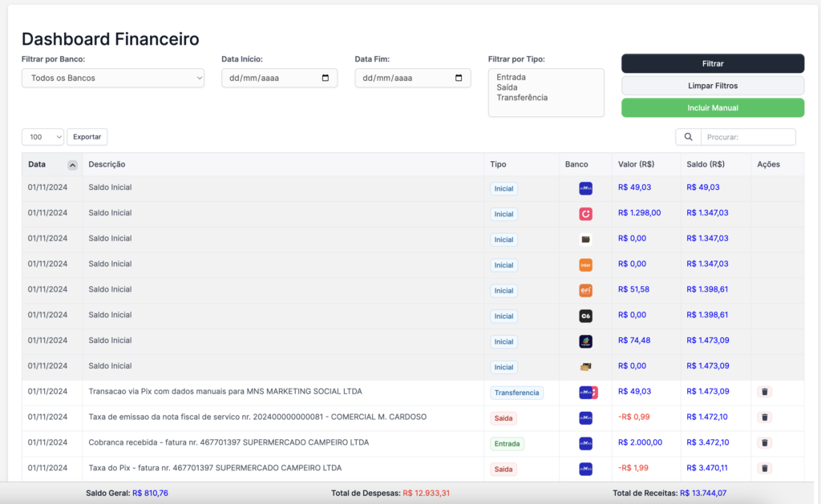Click trash icon on Cobrança recebida row
Viewport: 821px width, 504px height.
[764, 443]
